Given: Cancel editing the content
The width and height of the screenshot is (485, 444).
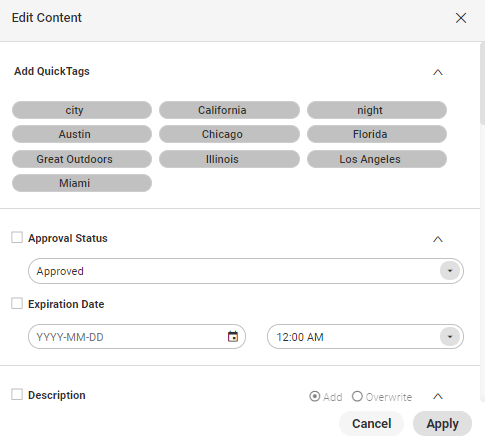Looking at the screenshot, I should point(371,424).
